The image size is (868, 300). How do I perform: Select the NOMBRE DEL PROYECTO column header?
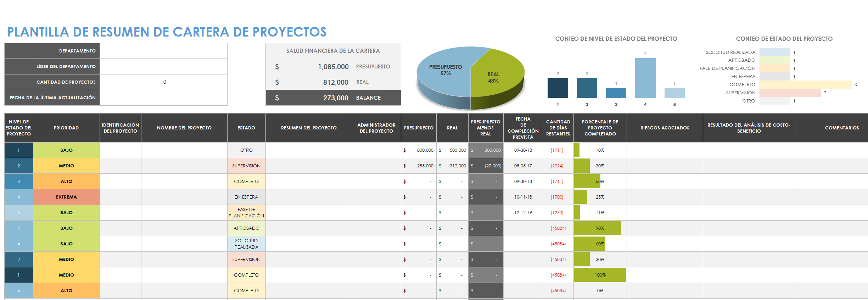(184, 128)
